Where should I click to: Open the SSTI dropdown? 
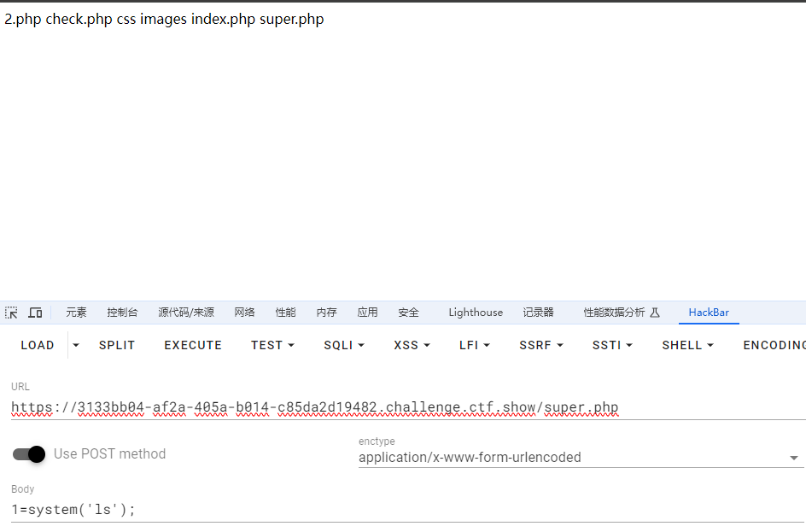pyautogui.click(x=612, y=346)
